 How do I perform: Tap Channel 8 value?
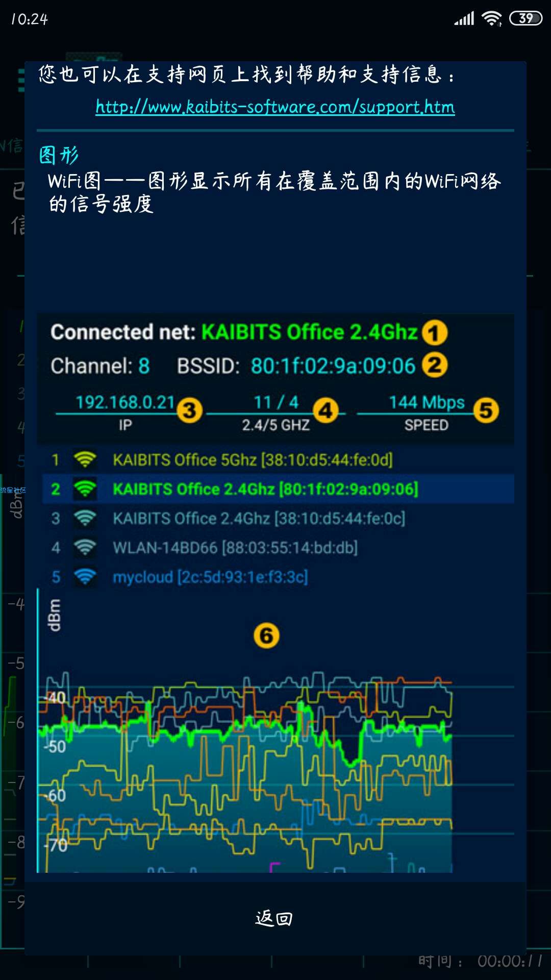coord(144,366)
